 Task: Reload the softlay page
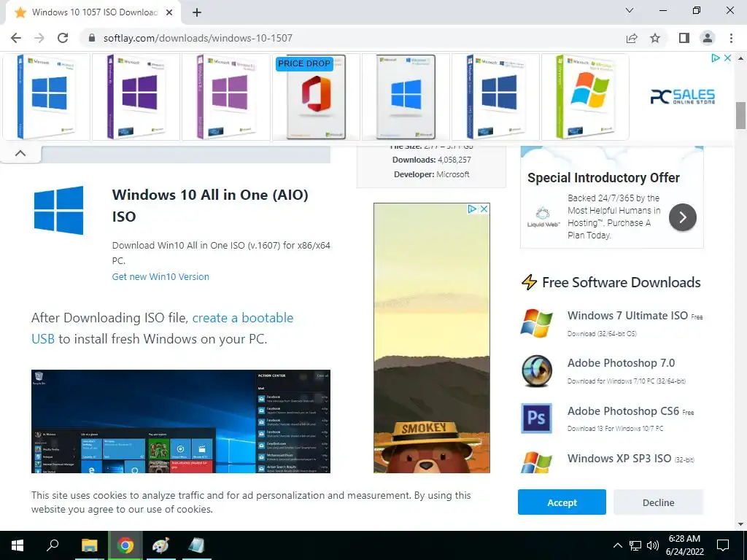pos(63,38)
